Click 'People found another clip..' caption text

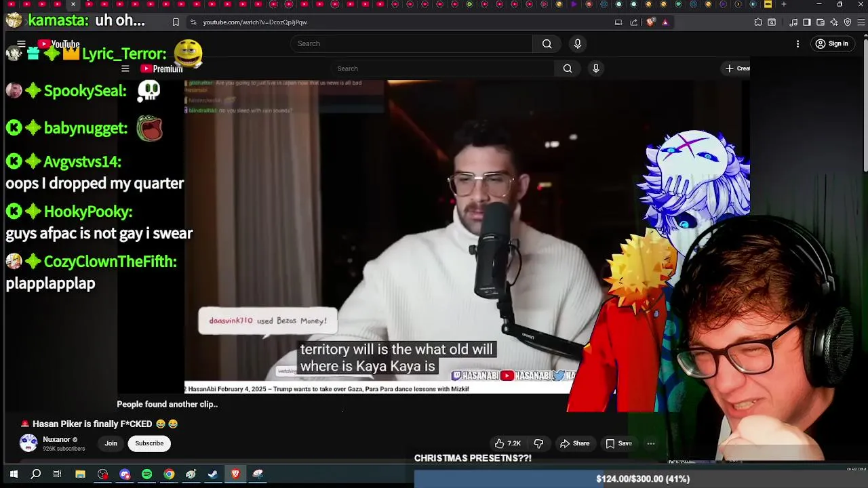167,404
